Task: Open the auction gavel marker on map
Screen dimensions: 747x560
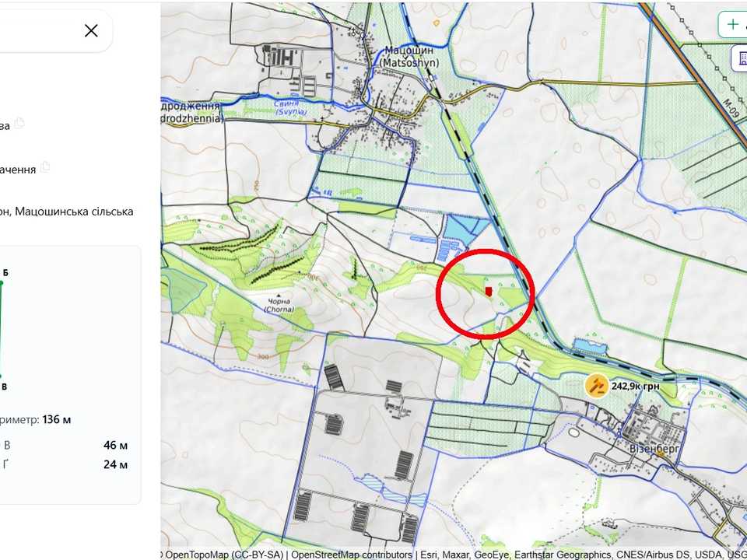Action: pos(597,386)
